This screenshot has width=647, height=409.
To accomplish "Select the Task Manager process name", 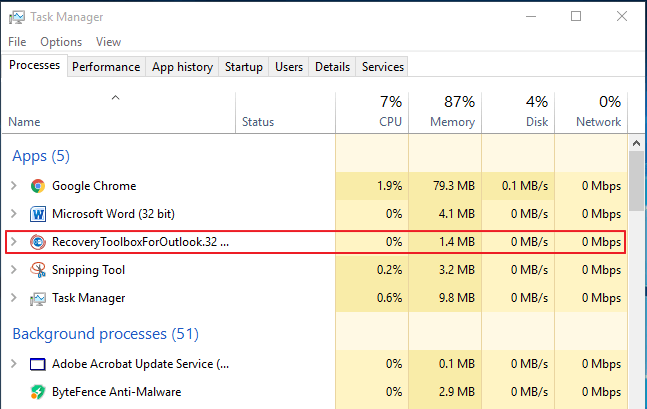I will [88, 298].
